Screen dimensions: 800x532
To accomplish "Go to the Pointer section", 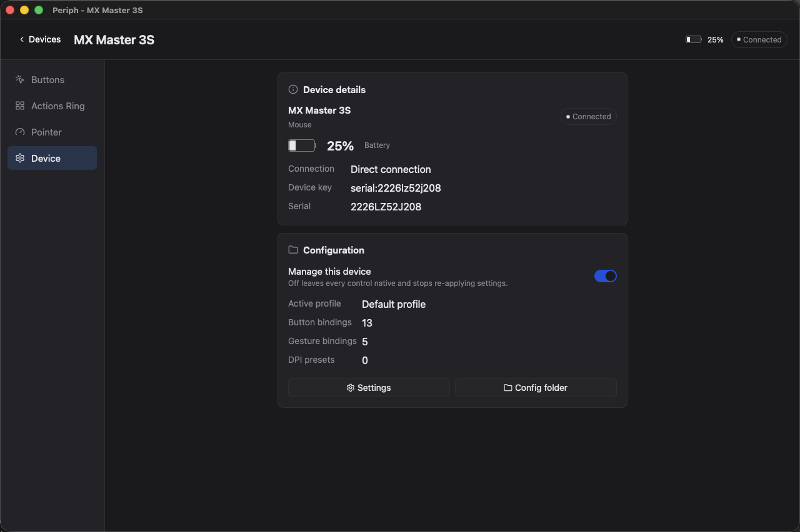I will [52, 132].
